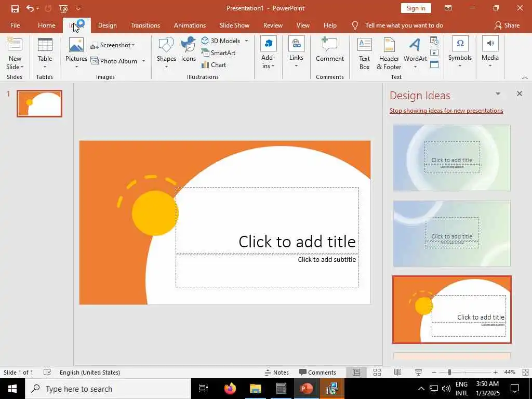Click the Save icon in quick access toolbar
The image size is (532, 399).
[15, 8]
